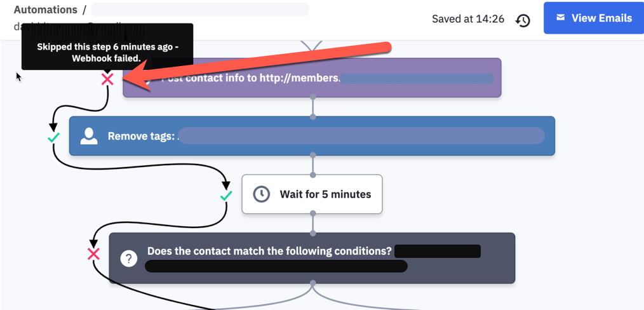Click the red X failed webhook status icon
The image size is (644, 310).
pos(107,79)
